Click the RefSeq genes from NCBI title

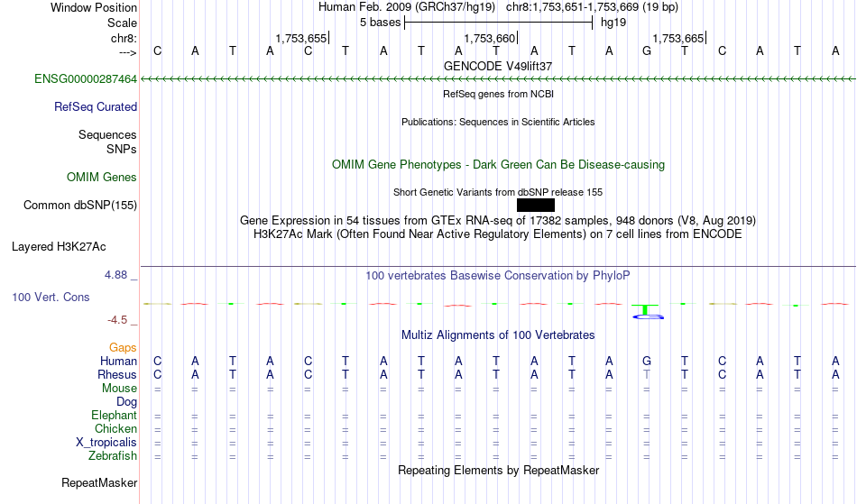pos(498,94)
